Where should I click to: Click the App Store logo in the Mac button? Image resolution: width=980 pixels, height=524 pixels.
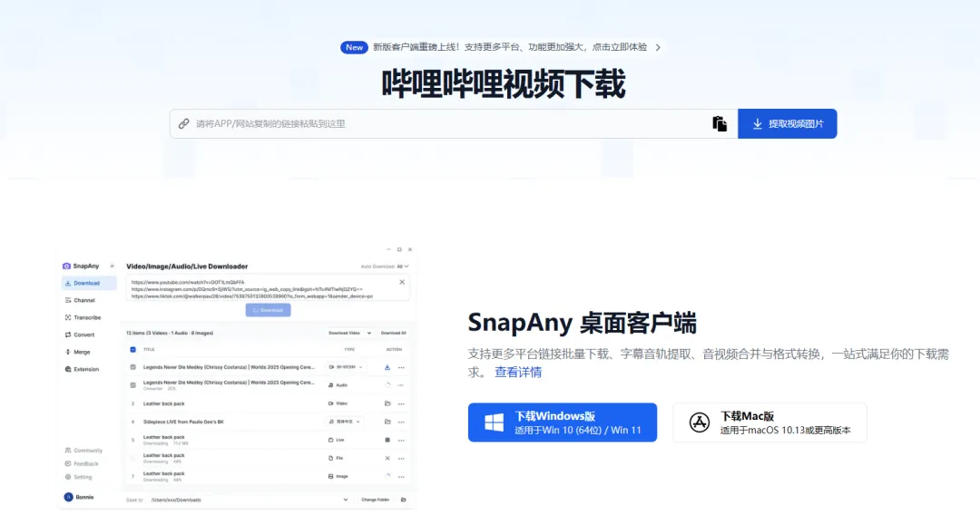(700, 422)
